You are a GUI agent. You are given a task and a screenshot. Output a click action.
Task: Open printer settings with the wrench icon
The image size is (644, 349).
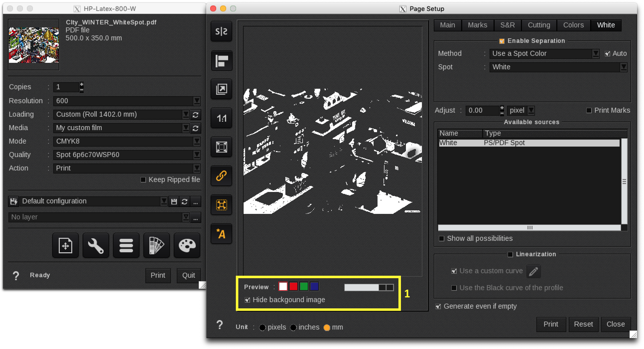coord(96,246)
